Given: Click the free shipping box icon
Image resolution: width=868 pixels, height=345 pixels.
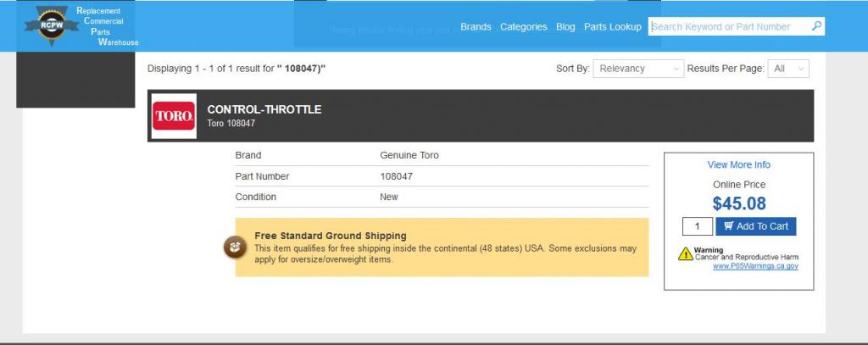Looking at the screenshot, I should pos(235,247).
